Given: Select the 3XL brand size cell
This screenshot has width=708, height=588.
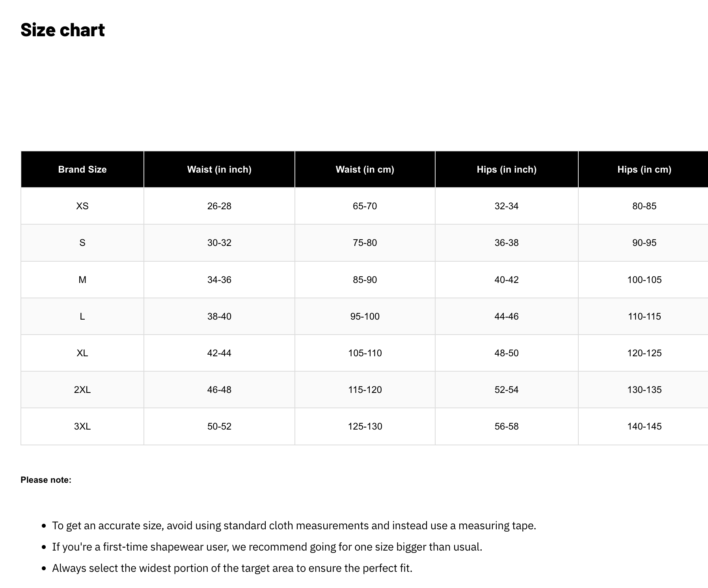Looking at the screenshot, I should tap(82, 426).
